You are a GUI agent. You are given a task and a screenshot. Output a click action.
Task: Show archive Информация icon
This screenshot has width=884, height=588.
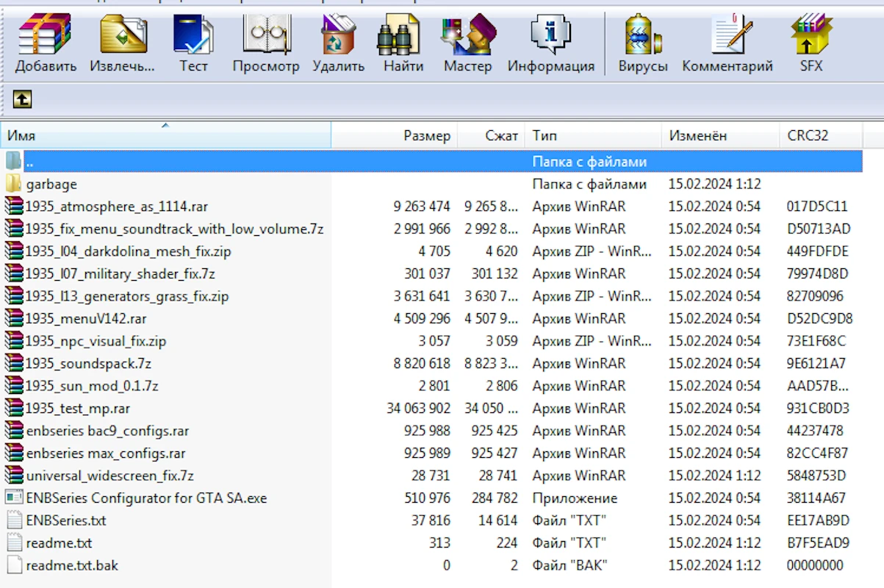pos(550,37)
